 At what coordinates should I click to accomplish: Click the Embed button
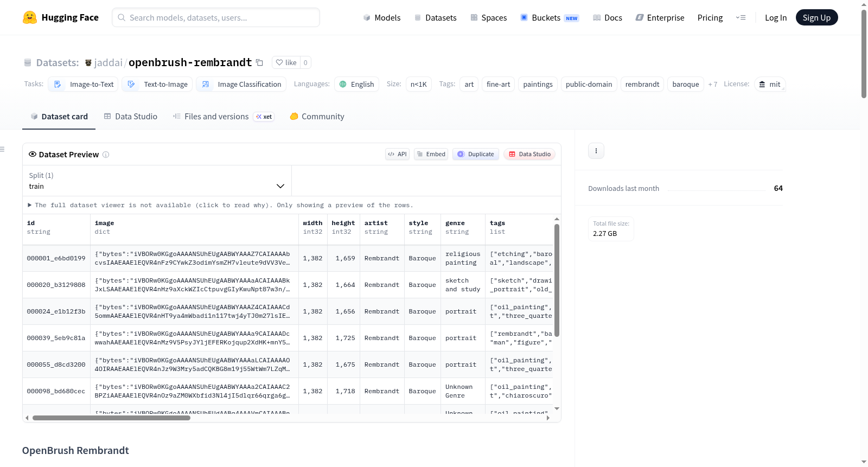431,154
